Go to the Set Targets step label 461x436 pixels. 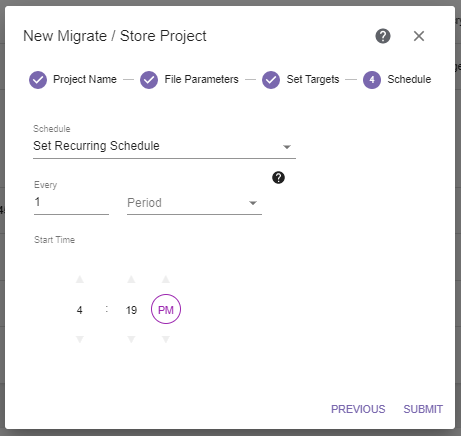point(313,79)
